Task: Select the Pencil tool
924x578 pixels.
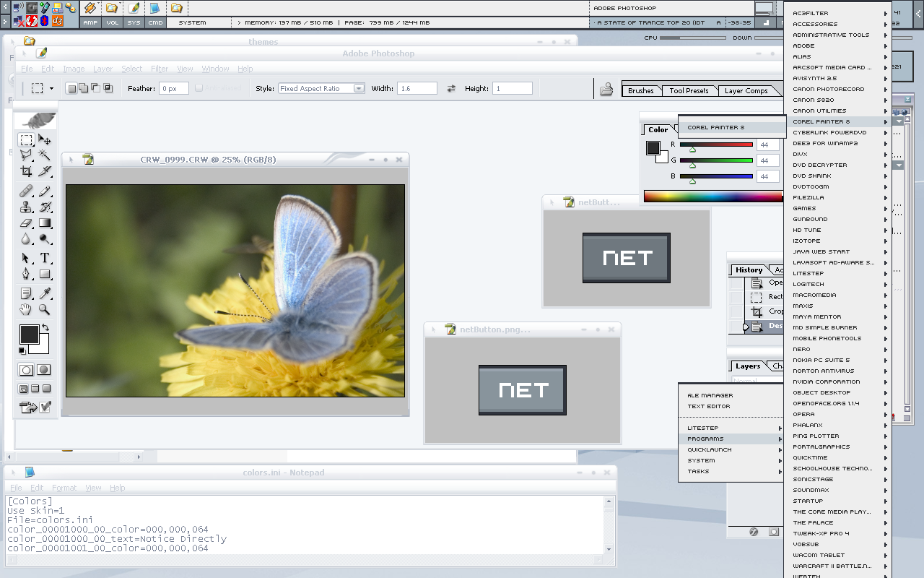Action: pos(45,191)
